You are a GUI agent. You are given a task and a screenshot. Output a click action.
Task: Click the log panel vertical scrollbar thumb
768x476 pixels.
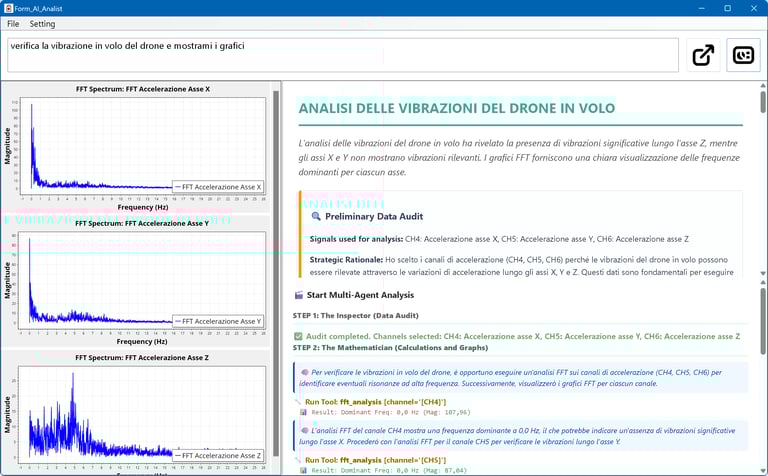click(x=763, y=321)
